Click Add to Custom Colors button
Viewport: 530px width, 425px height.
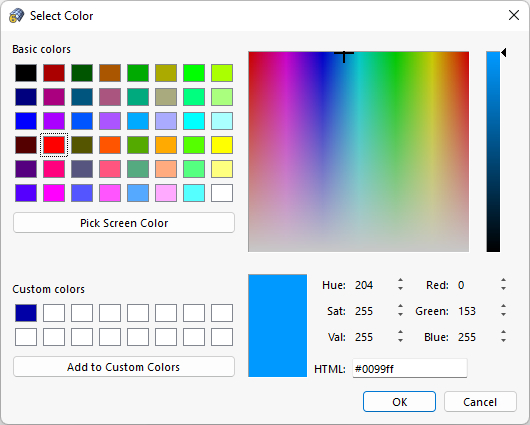click(x=124, y=367)
